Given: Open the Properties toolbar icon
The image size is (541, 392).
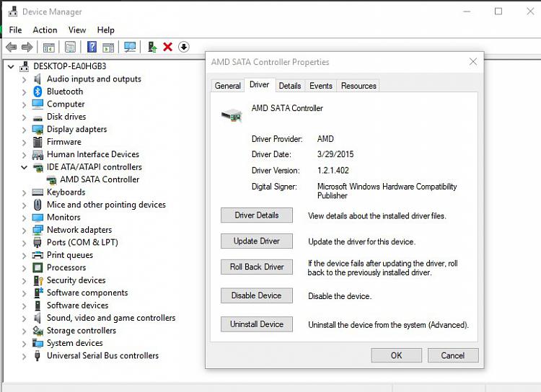Looking at the screenshot, I should coord(71,47).
